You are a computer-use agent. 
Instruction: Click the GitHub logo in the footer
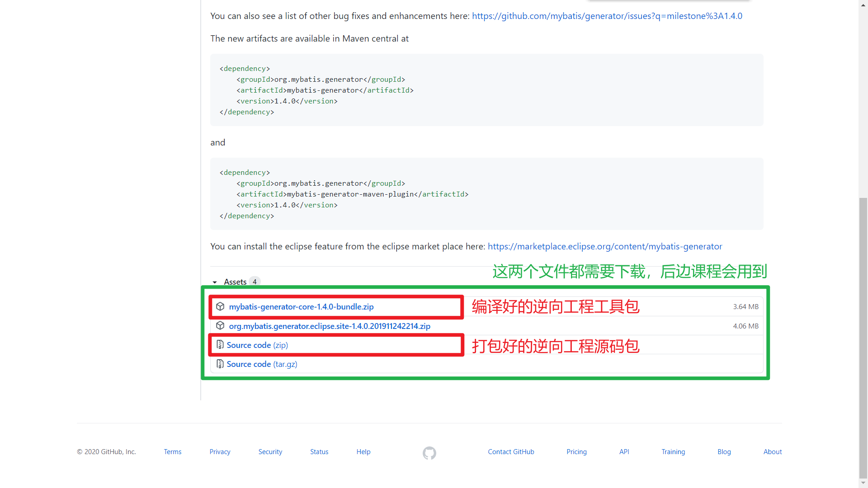pos(429,453)
